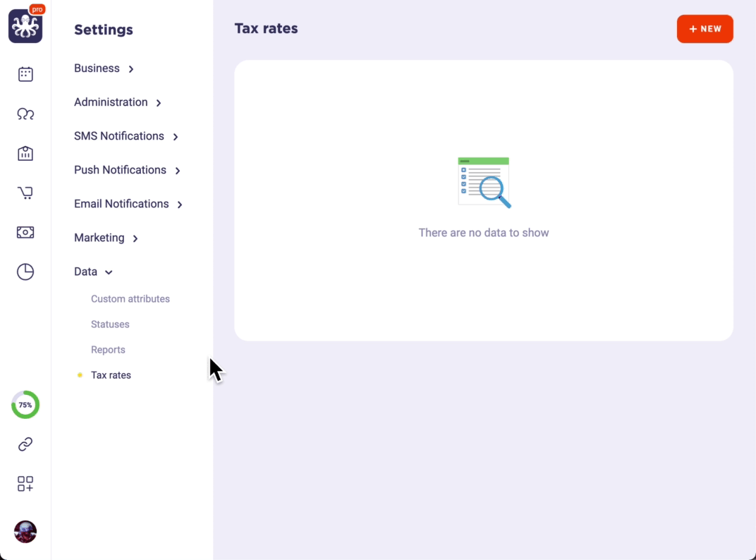This screenshot has width=756, height=560.
Task: Expand the Business settings section
Action: 104,68
